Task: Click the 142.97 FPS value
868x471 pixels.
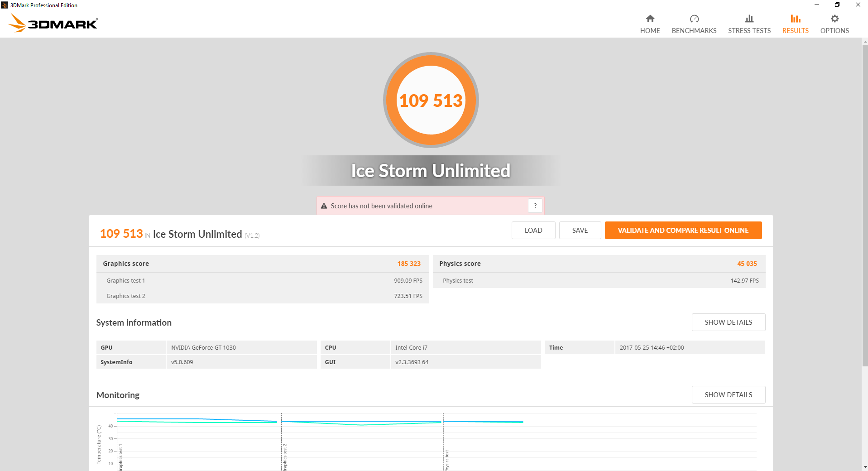Action: point(744,280)
